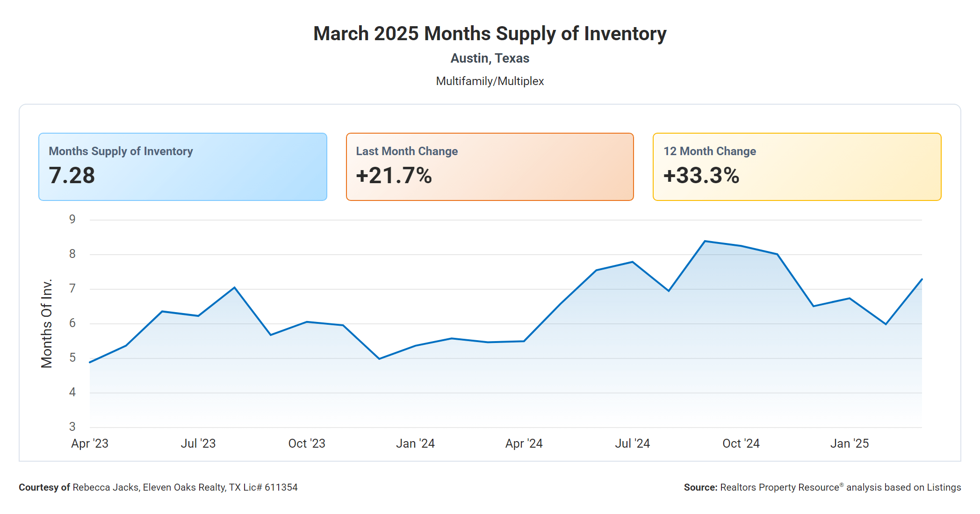Viewport: 980px width, 514px height.
Task: Select the Last Month Change card
Action: 490,167
